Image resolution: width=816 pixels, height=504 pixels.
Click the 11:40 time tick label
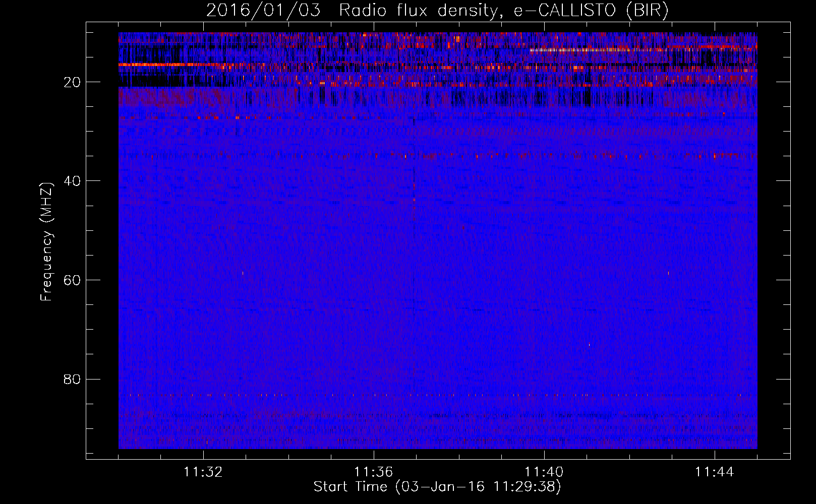[544, 472]
